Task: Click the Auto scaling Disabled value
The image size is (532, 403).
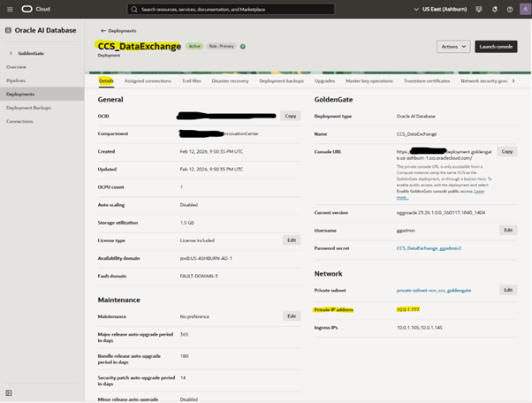Action: point(188,204)
